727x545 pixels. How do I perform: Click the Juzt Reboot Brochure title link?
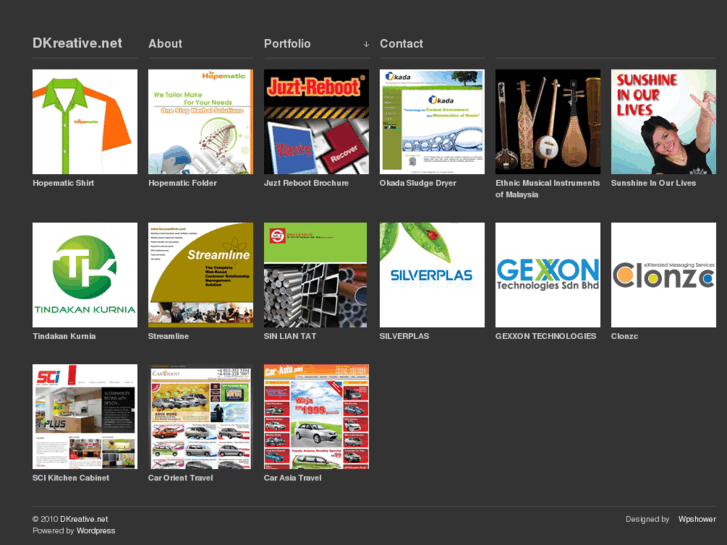coord(306,183)
